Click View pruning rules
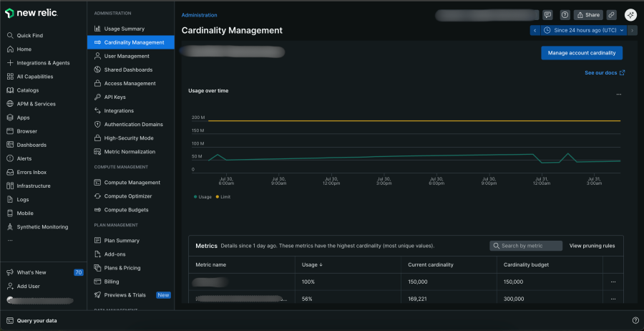Viewport: 644px width, 331px height. (592, 246)
